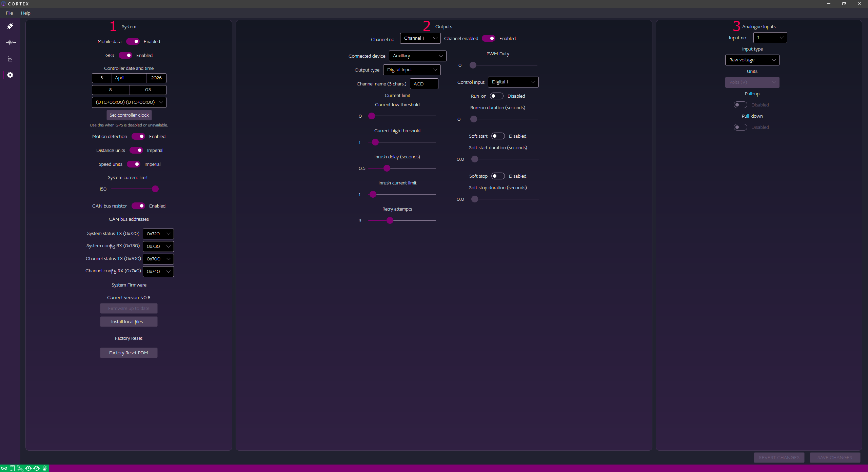Image resolution: width=868 pixels, height=472 pixels.
Task: Click the voltmeter icon in the status bar
Action: pyautogui.click(x=37, y=468)
